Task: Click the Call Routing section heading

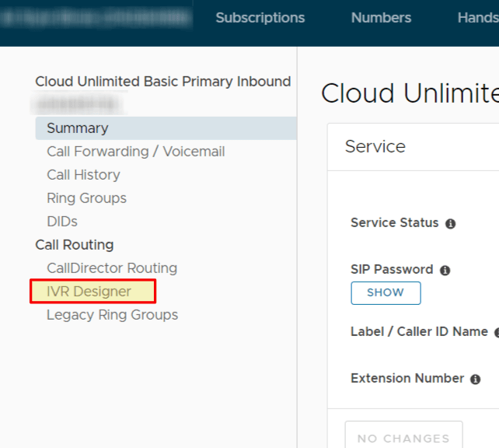Action: point(75,245)
